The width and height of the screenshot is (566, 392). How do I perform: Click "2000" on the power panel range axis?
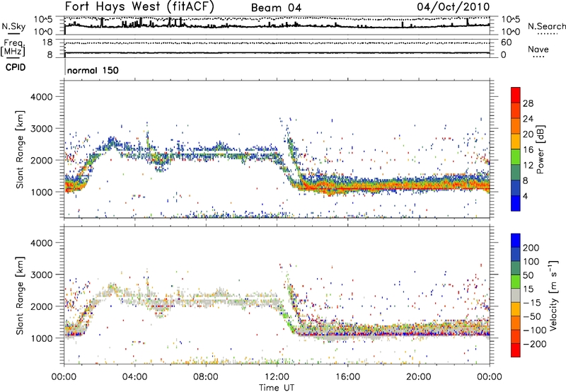click(x=42, y=161)
